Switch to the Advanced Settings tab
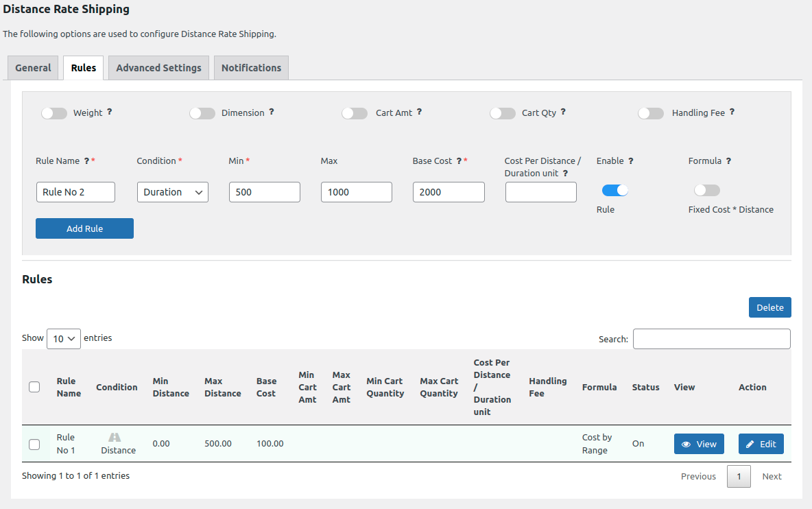This screenshot has width=812, height=509. (158, 67)
